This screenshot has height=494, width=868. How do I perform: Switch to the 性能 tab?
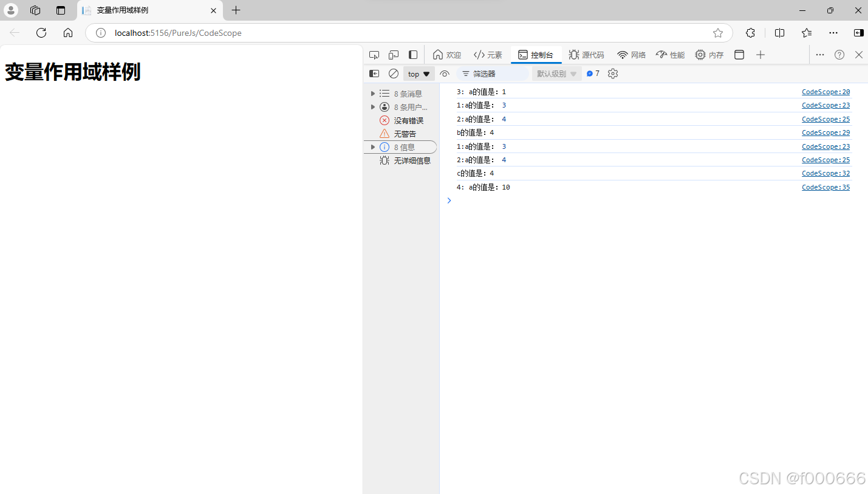[x=670, y=55]
